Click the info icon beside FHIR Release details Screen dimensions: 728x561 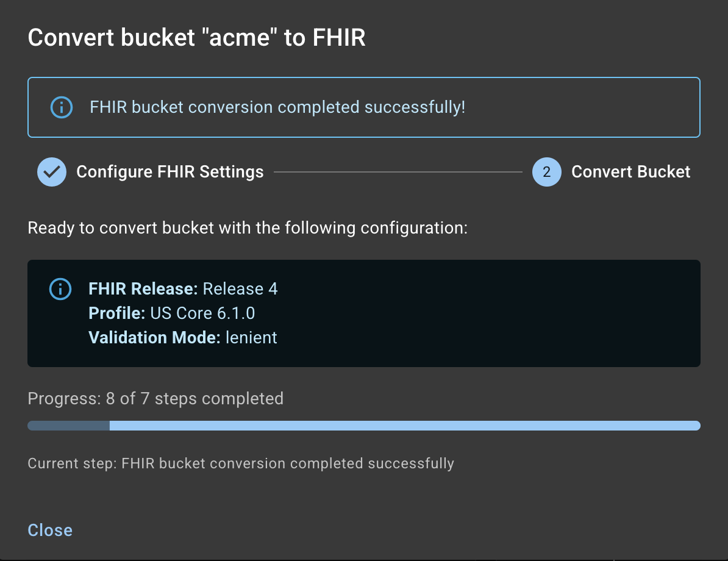coord(60,289)
